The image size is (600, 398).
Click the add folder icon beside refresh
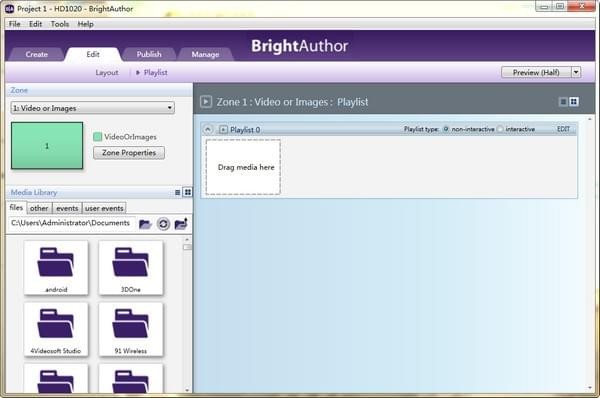click(x=181, y=223)
